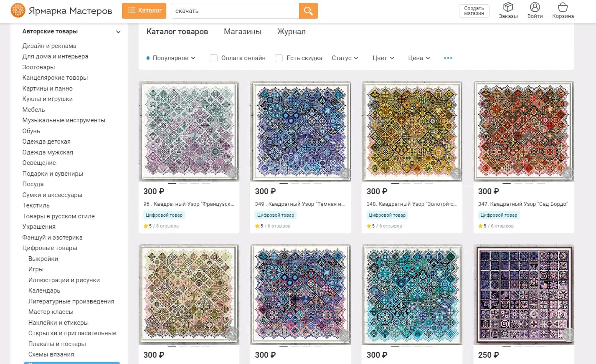Image resolution: width=596 pixels, height=364 pixels.
Task: Collapse the Авторские товары section chevron
Action: coord(118,32)
